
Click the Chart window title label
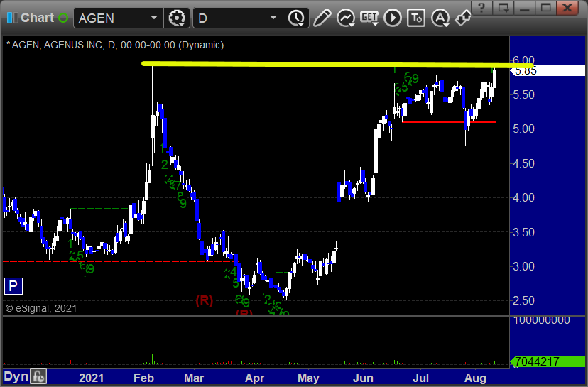tap(38, 18)
